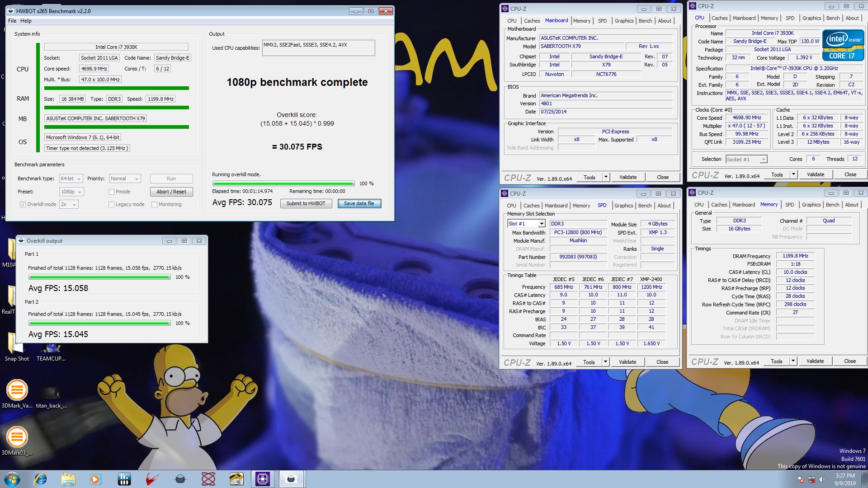Select the HWBOT x265 taskbar icon

[x=291, y=479]
